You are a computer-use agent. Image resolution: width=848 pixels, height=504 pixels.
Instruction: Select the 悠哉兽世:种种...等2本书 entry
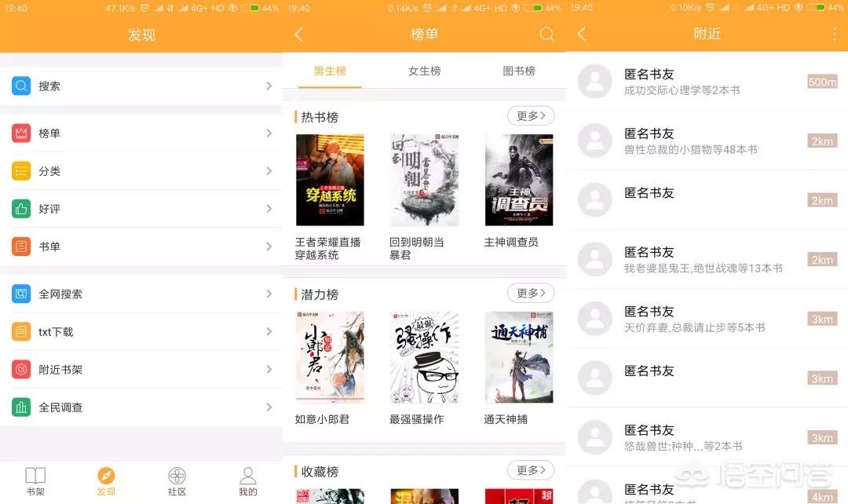(707, 437)
